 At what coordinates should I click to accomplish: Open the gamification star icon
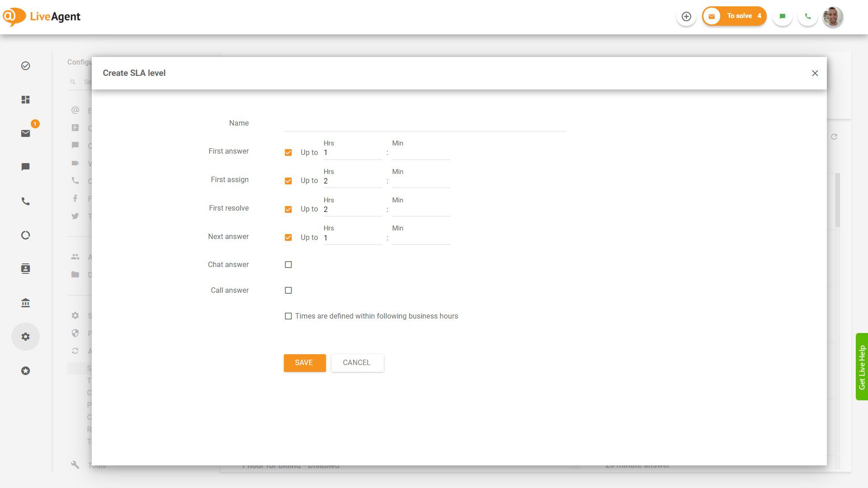click(x=25, y=371)
